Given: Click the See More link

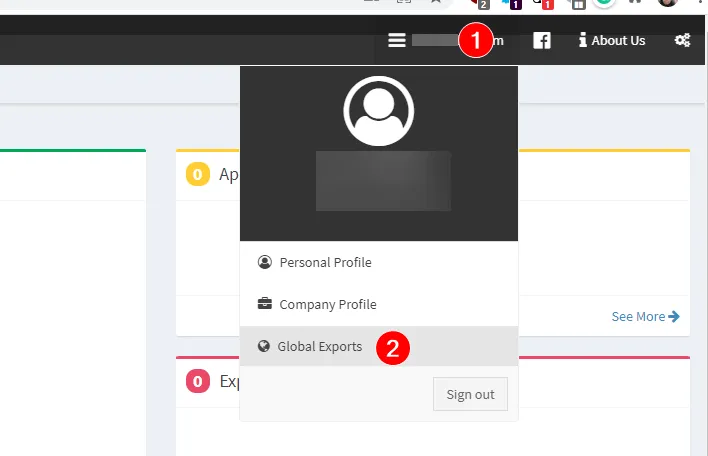Looking at the screenshot, I should [638, 316].
